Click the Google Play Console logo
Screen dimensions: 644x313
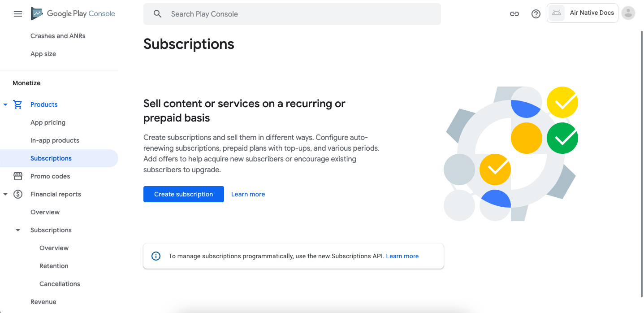click(x=73, y=14)
